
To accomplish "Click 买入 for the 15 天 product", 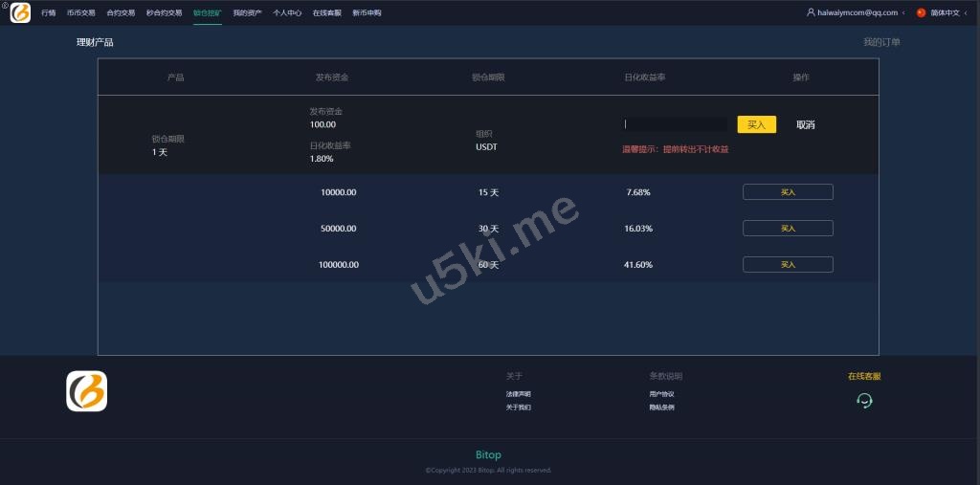I will pos(788,192).
